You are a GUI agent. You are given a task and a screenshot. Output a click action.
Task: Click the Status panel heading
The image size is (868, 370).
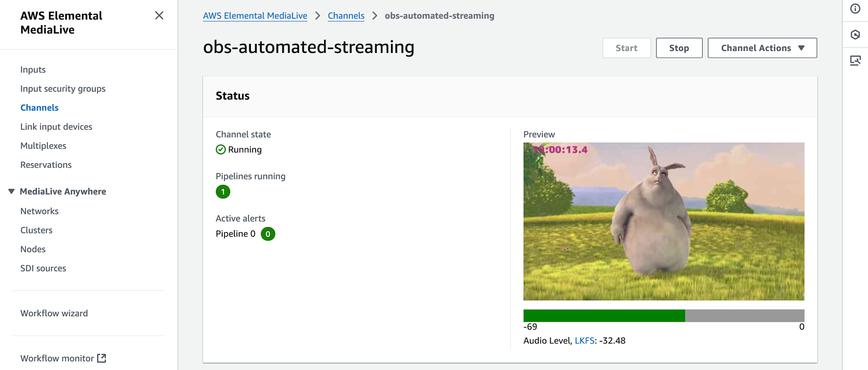pos(233,96)
